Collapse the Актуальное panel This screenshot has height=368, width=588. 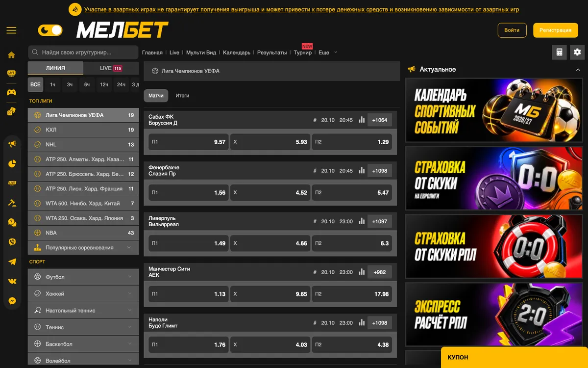(578, 70)
